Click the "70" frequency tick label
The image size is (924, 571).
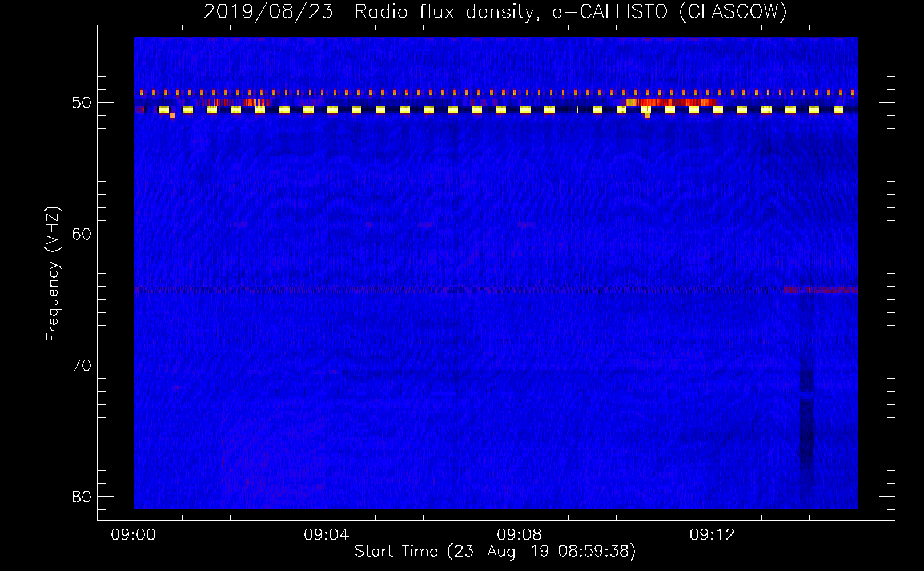(x=82, y=365)
